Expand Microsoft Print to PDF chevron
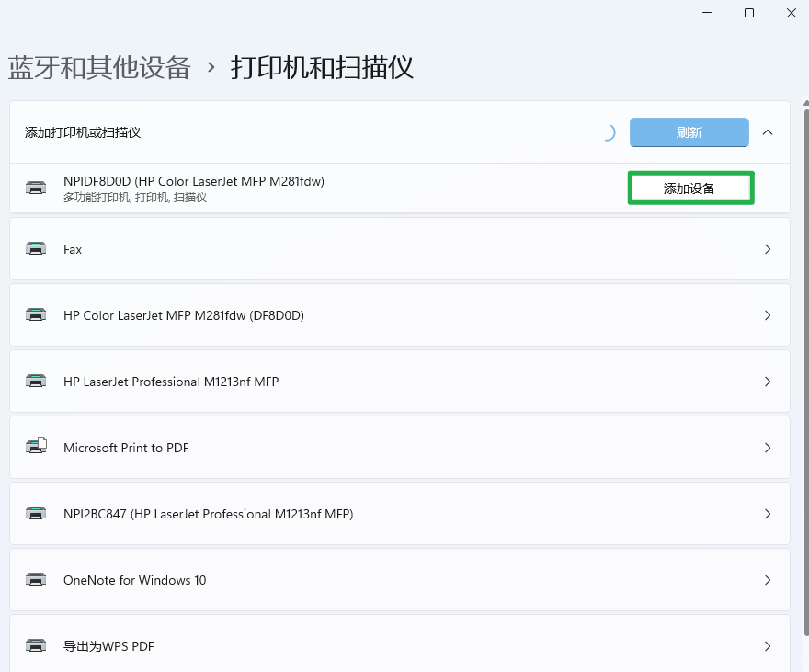Screen dimensions: 809x672 (x=768, y=448)
